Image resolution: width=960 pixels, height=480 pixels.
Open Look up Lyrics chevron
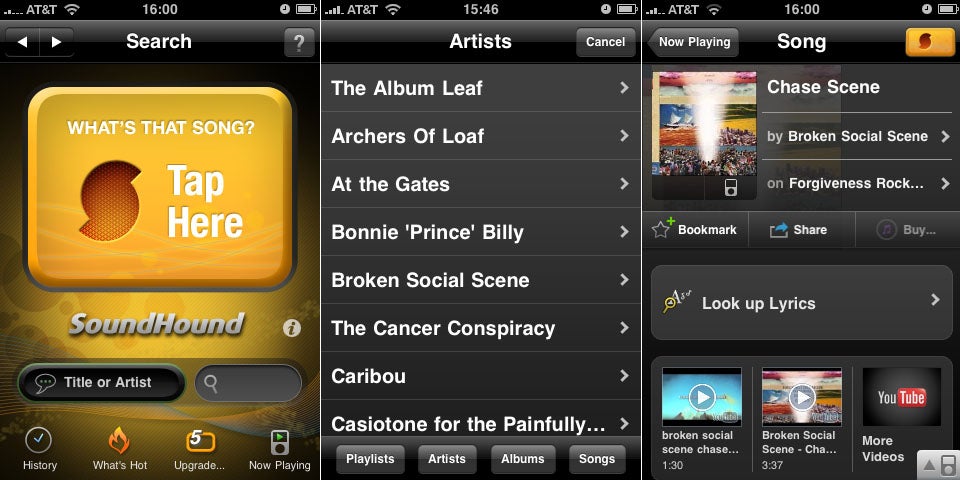935,300
